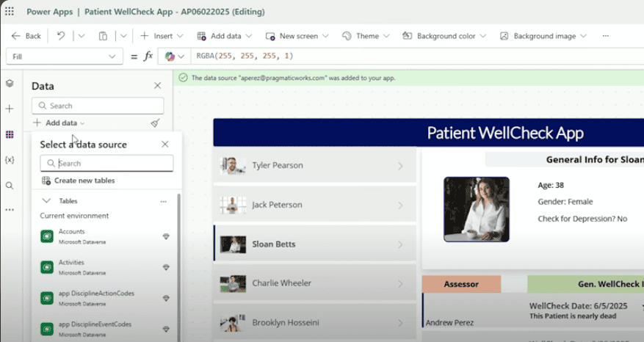The image size is (644, 342).
Task: Open the New screen menu
Action: (297, 36)
